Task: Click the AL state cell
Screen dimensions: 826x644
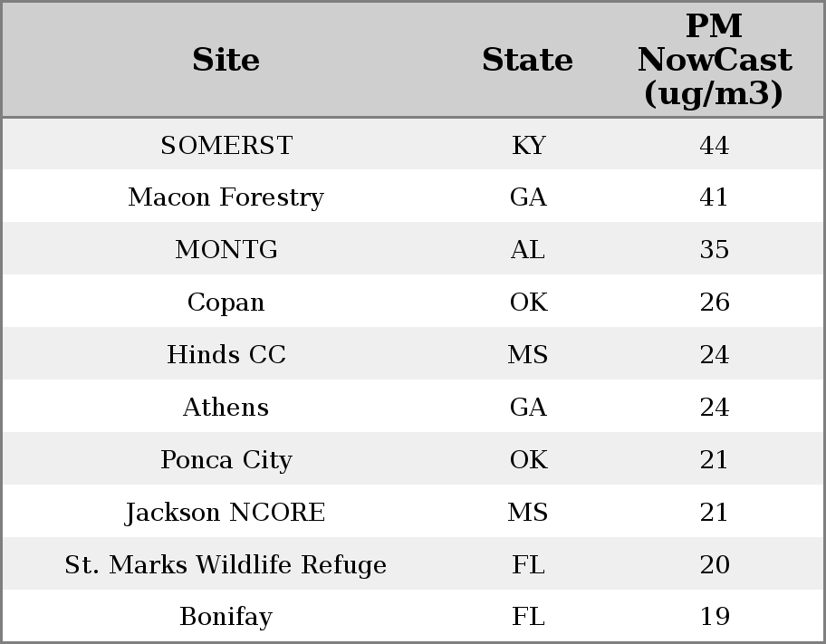Action: [x=528, y=250]
